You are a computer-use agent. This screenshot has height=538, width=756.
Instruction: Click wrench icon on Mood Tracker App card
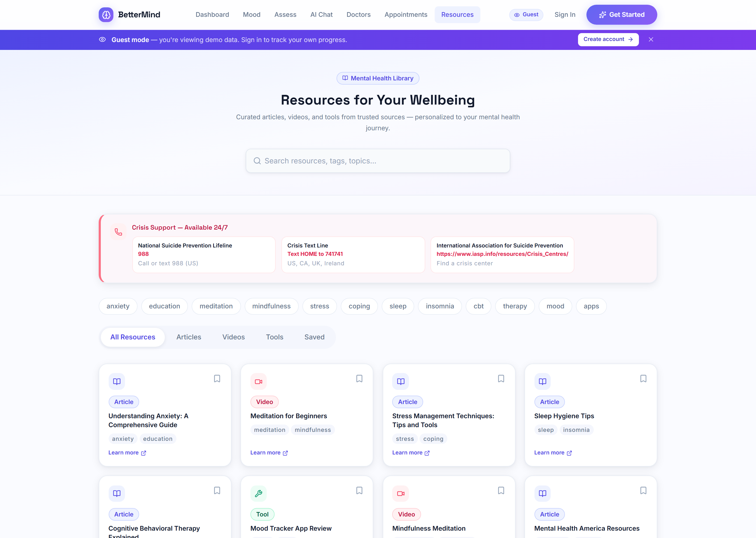coord(259,494)
